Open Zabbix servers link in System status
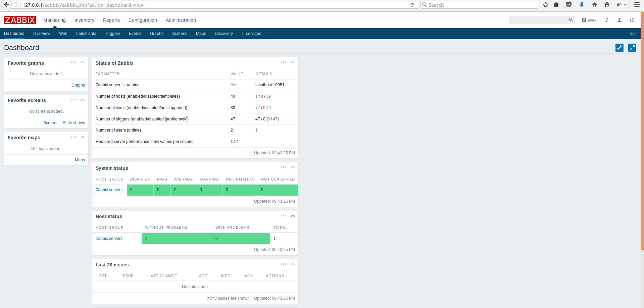 pyautogui.click(x=109, y=190)
